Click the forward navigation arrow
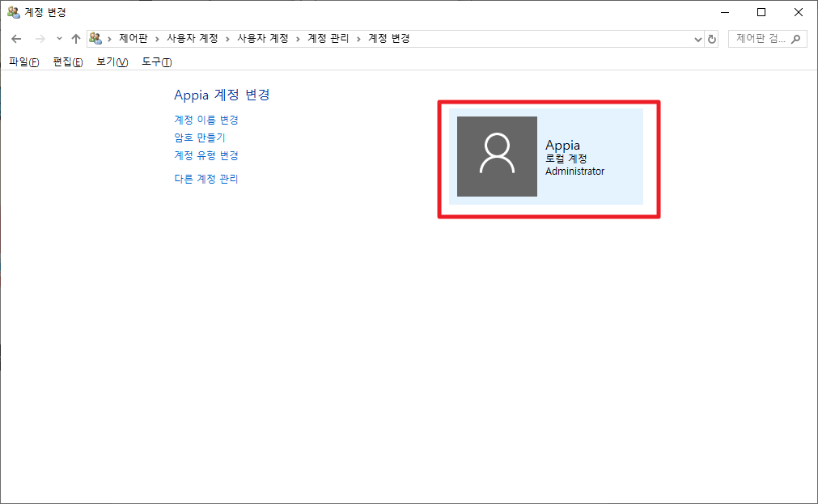The height and width of the screenshot is (504, 818). (40, 39)
